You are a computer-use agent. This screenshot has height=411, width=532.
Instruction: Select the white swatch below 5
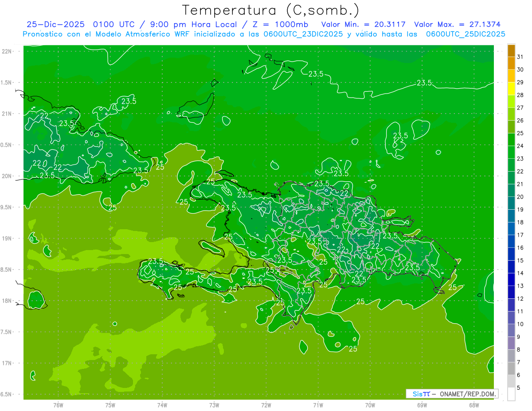click(x=511, y=394)
